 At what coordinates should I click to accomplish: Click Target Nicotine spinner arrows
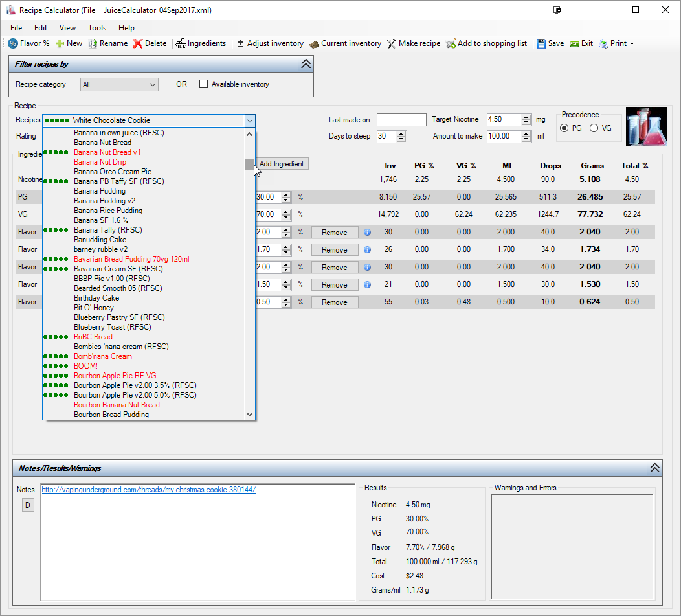(x=526, y=120)
